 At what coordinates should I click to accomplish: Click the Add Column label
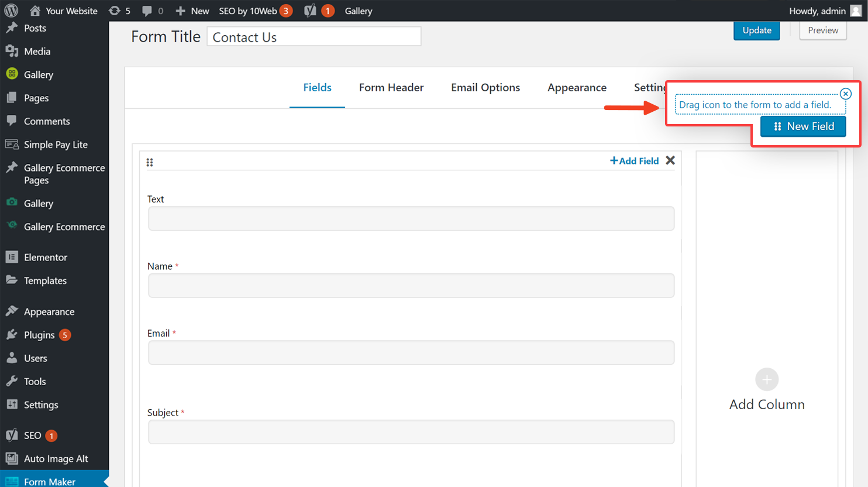767,404
